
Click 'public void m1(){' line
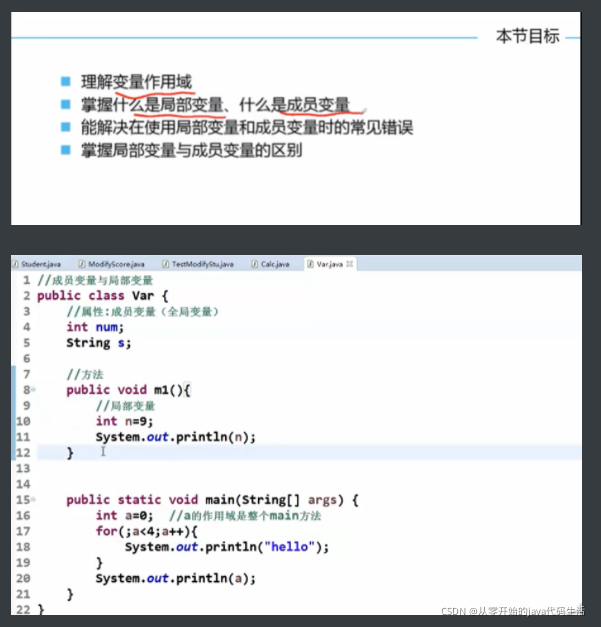(x=128, y=390)
